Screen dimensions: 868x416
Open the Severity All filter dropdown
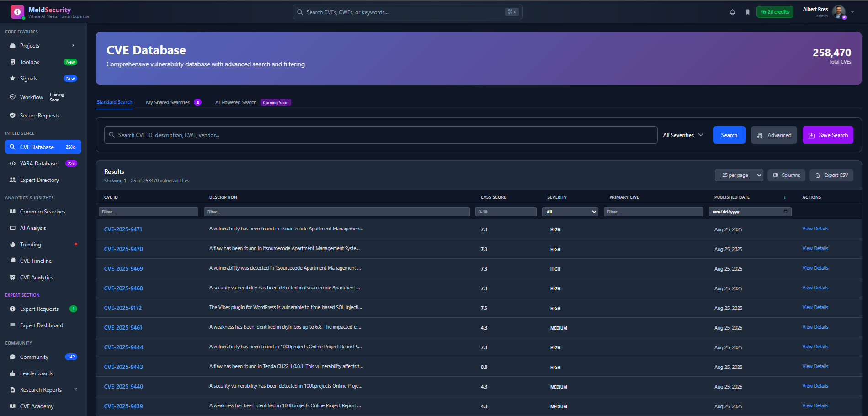coord(570,212)
